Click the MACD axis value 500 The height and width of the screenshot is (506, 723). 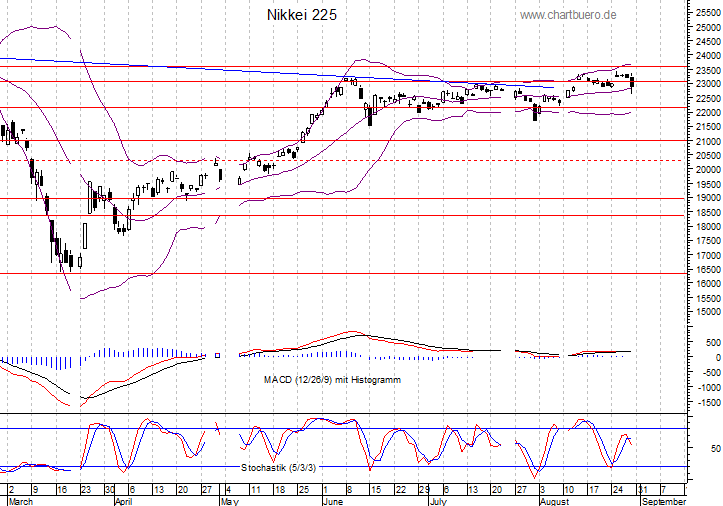point(713,343)
